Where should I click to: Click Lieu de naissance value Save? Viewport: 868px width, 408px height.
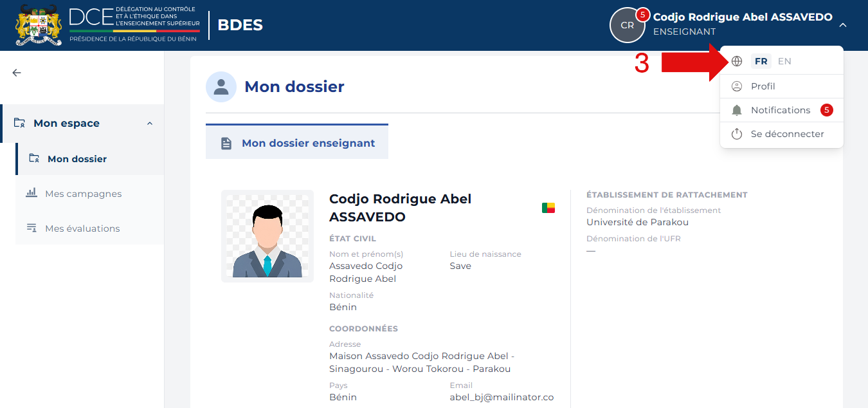coord(460,266)
